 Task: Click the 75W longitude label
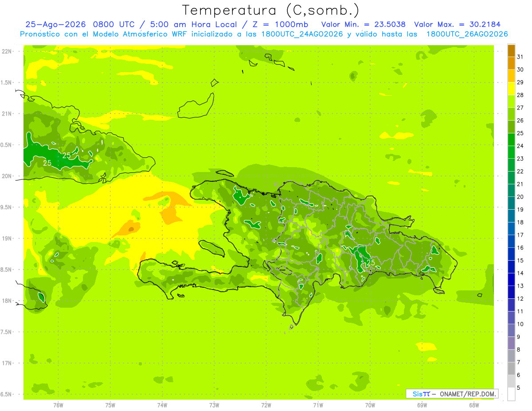[110, 405]
